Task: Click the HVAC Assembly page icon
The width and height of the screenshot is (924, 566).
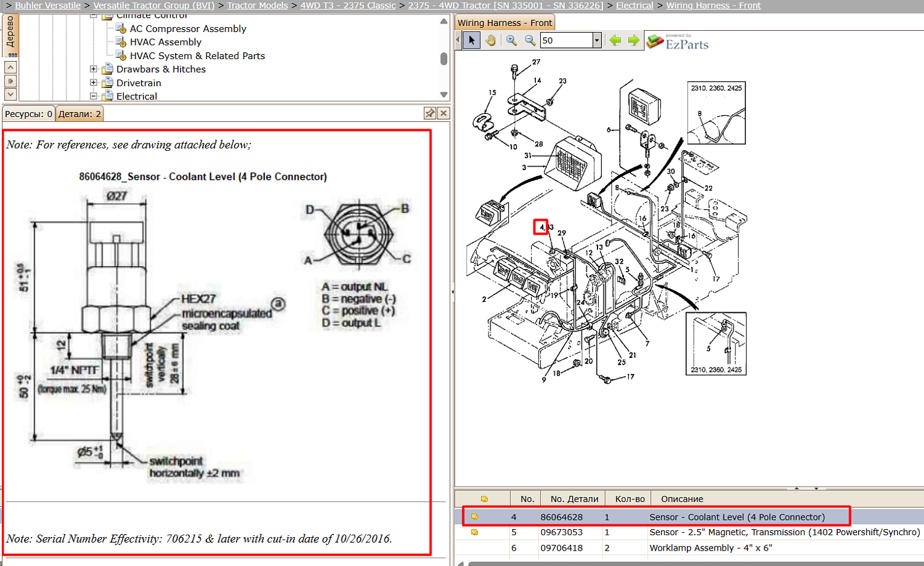Action: pyautogui.click(x=121, y=42)
